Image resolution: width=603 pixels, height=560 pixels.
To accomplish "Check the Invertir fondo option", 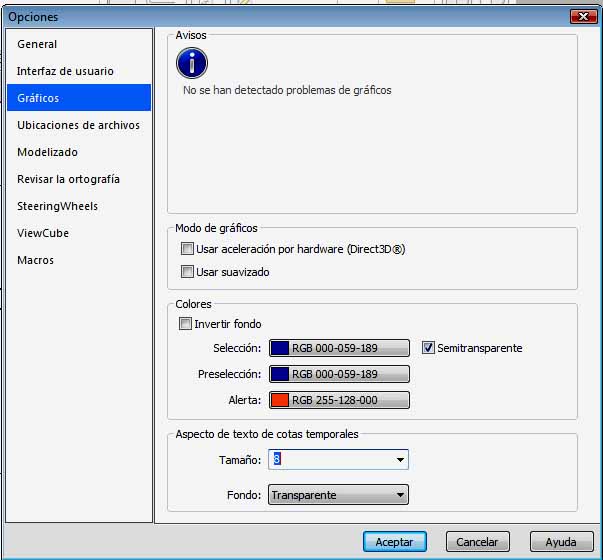I will pos(185,324).
